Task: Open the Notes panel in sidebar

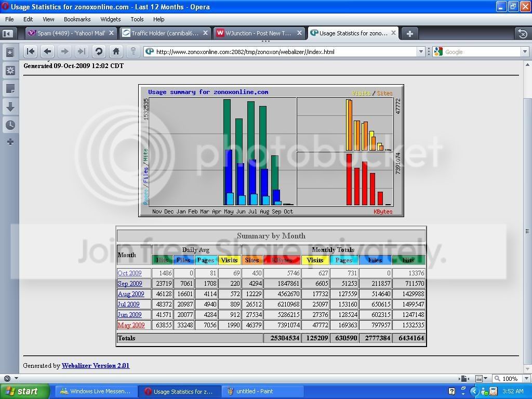Action: pos(10,89)
